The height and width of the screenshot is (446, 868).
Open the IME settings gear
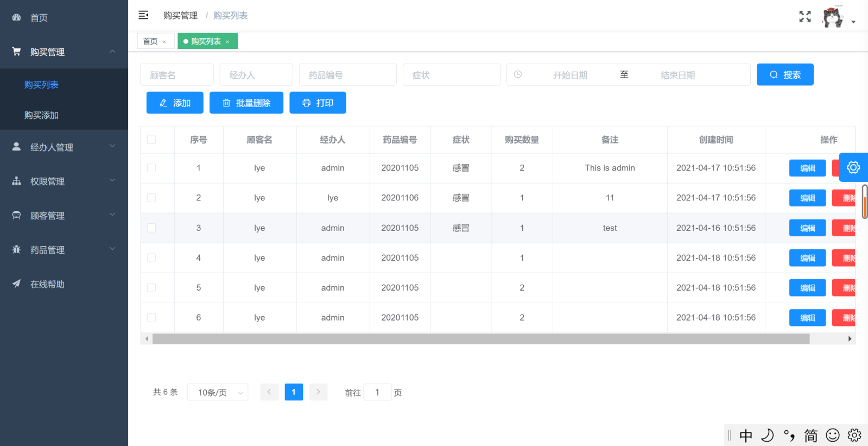[x=854, y=436]
